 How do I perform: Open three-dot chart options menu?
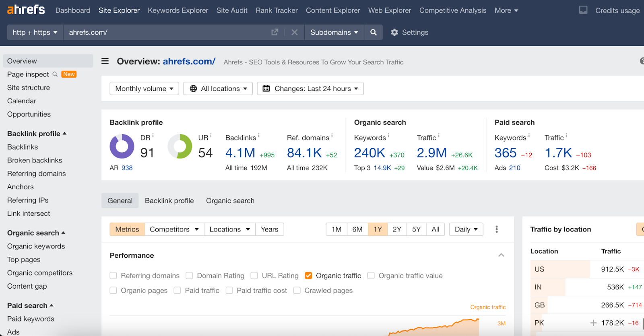tap(497, 229)
